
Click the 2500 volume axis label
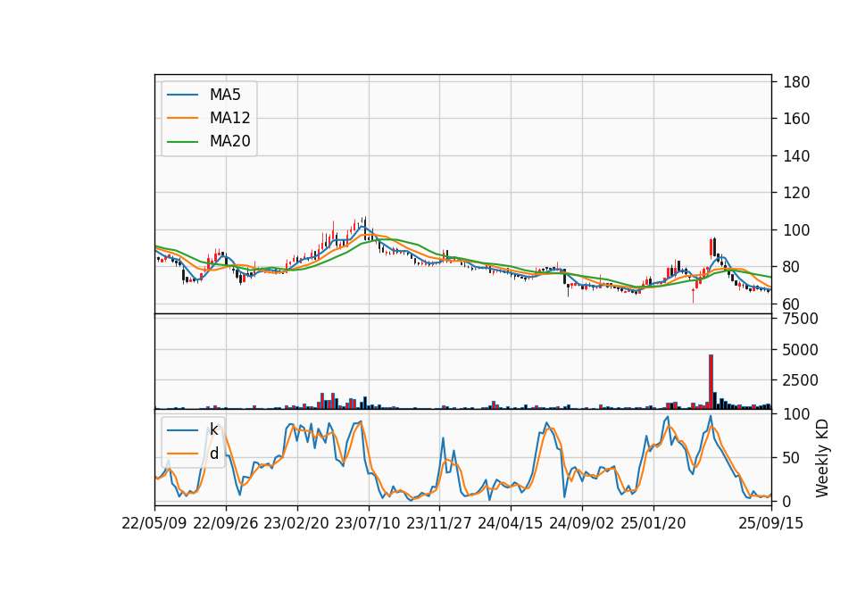pyautogui.click(x=801, y=380)
